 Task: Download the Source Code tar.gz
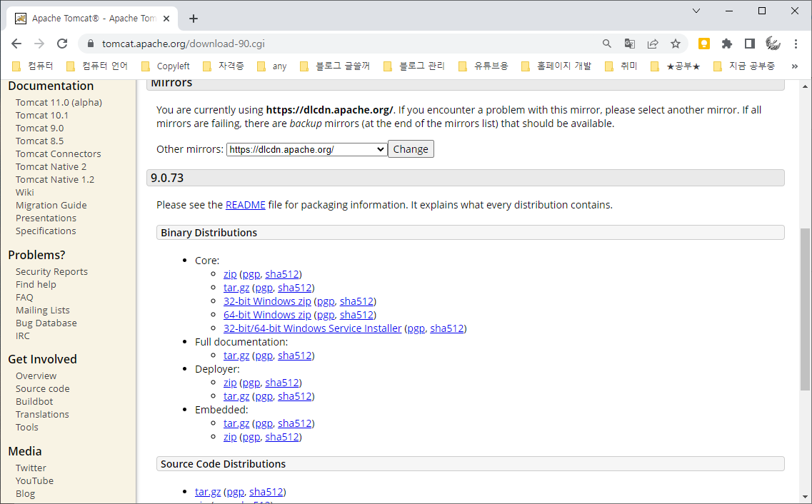(x=208, y=492)
